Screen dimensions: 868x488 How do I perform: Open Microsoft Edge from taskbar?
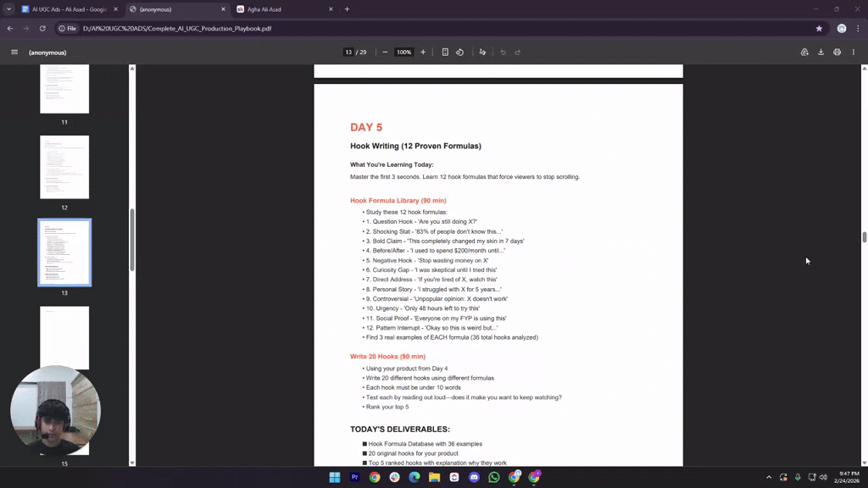click(x=414, y=477)
